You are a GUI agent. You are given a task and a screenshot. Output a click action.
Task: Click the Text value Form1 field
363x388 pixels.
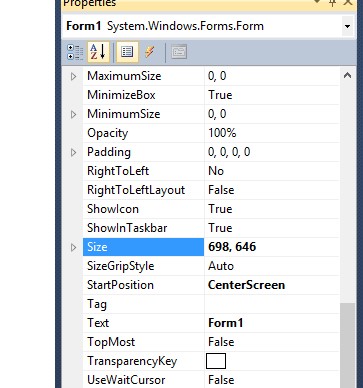(x=272, y=323)
